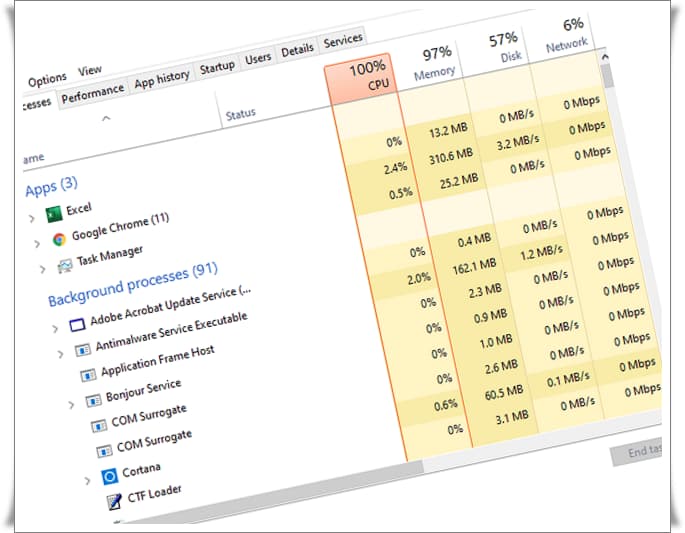Click Background processes (91) heading
This screenshot has height=533, width=685.
click(x=133, y=284)
